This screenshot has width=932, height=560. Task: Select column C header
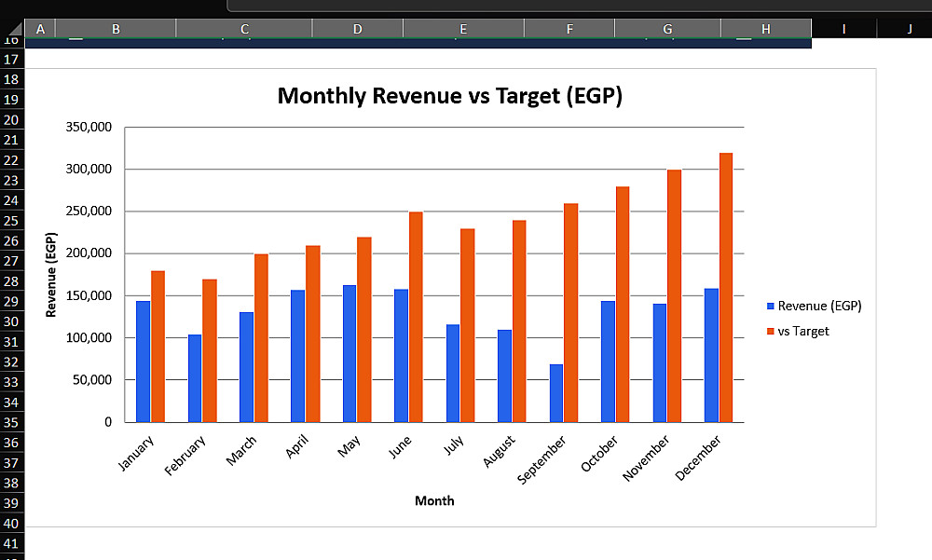point(244,29)
